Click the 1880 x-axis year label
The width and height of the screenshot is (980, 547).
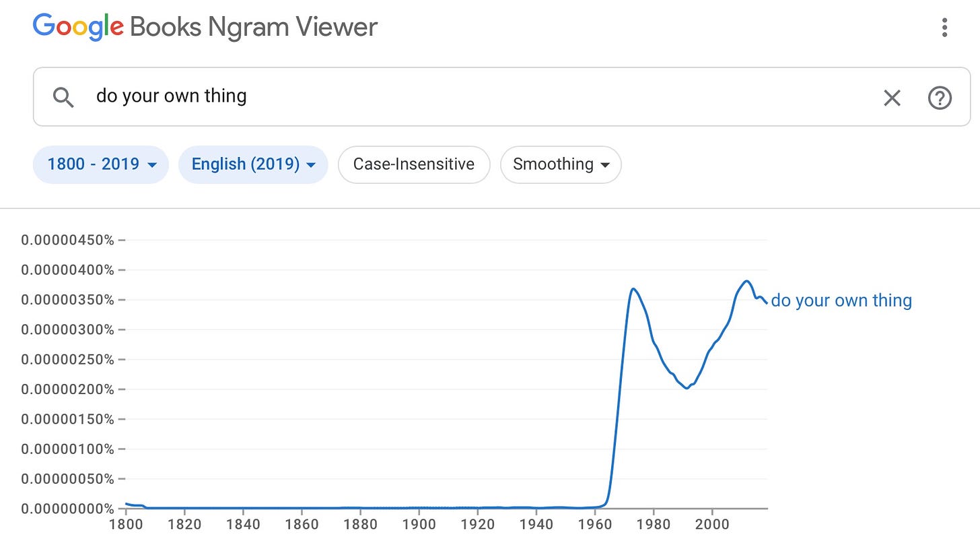pyautogui.click(x=360, y=524)
